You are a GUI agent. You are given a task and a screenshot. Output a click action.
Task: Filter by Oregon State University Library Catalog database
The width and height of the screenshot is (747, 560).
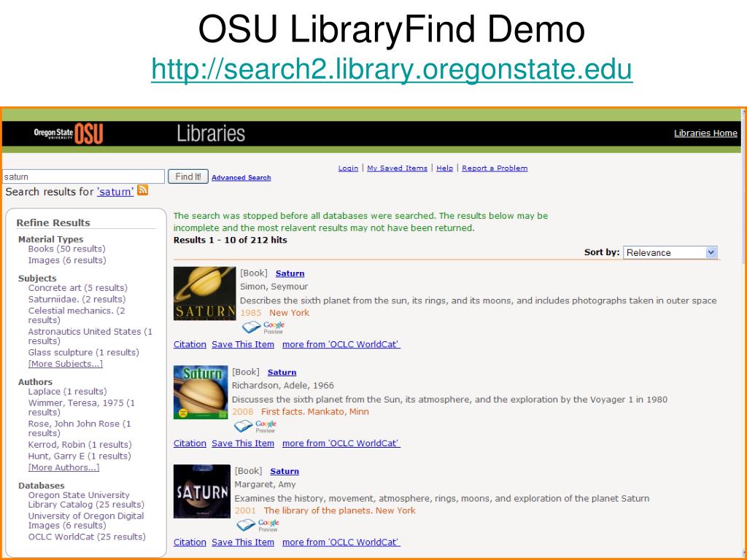(x=86, y=500)
